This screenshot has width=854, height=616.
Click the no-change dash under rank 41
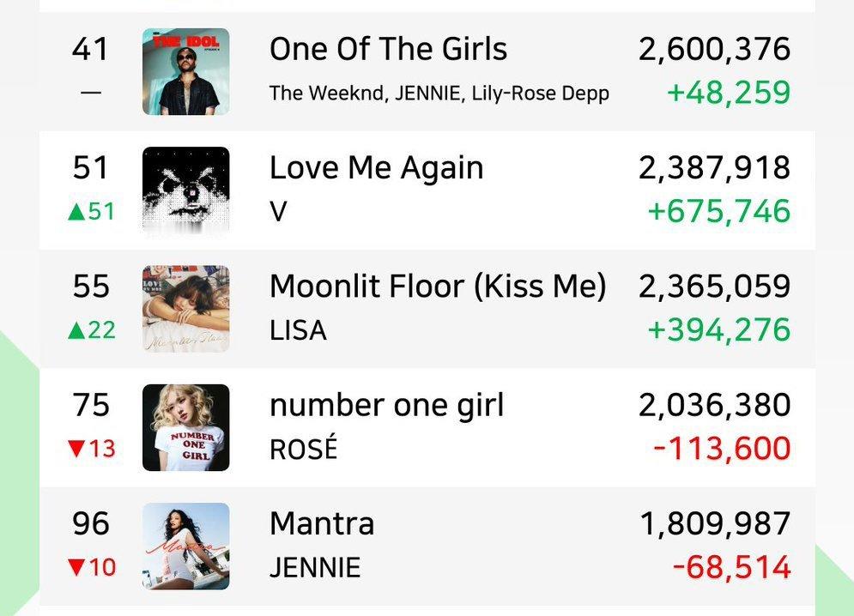click(x=91, y=93)
